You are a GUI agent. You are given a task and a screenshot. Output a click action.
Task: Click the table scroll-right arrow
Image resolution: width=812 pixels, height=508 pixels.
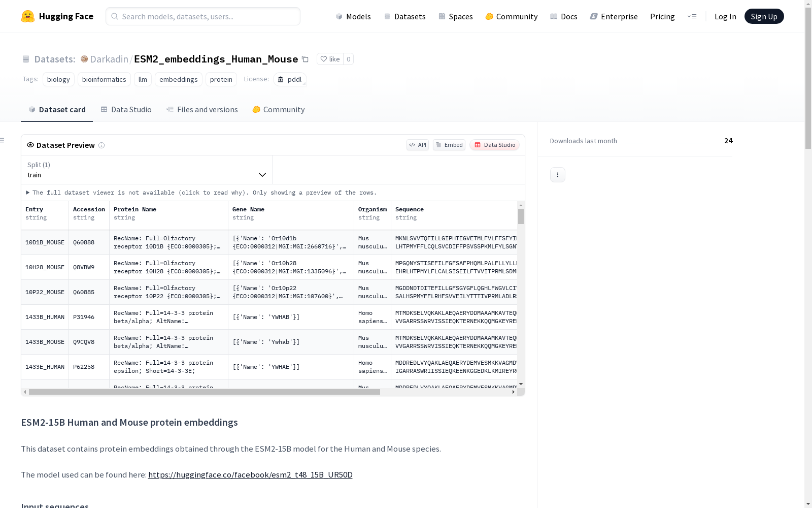[514, 392]
